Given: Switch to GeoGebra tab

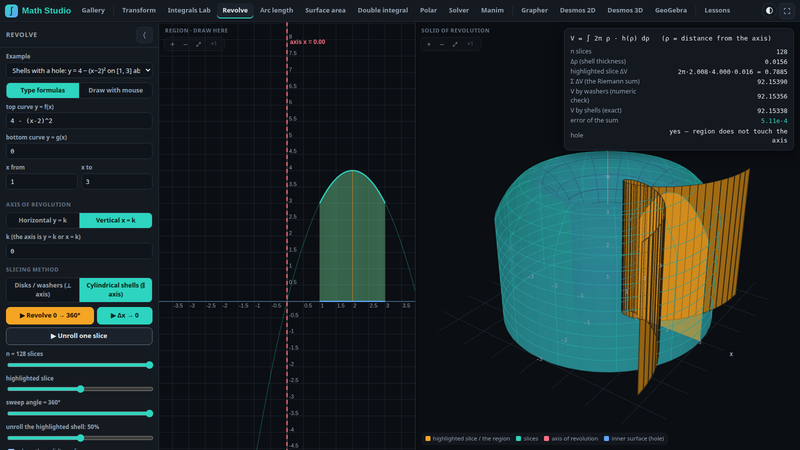Looking at the screenshot, I should click(671, 10).
